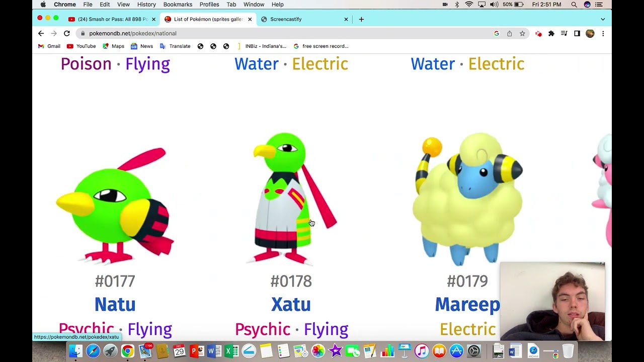Switch to the Screencastify tab

(304, 19)
